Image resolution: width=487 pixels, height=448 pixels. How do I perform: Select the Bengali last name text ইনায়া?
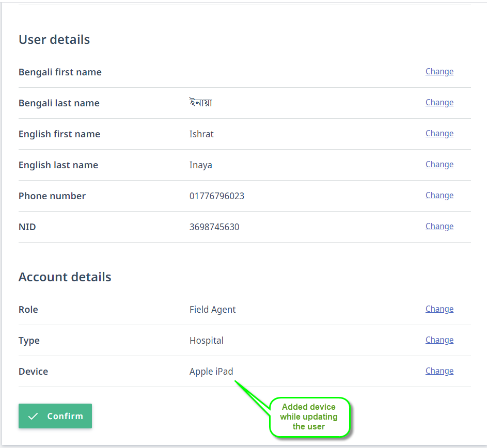(x=201, y=103)
